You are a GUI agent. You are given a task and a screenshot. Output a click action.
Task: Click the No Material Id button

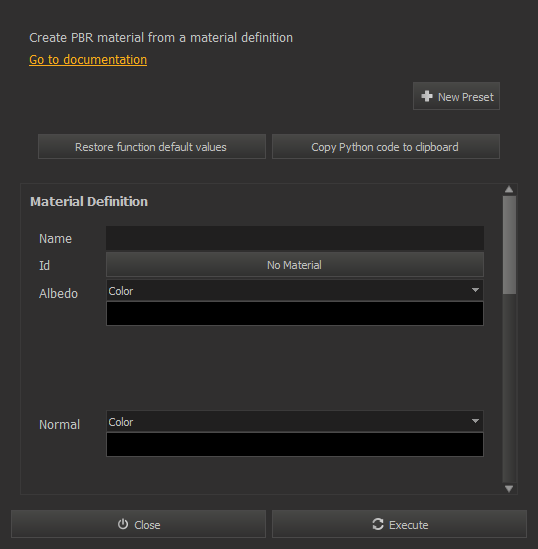295,265
